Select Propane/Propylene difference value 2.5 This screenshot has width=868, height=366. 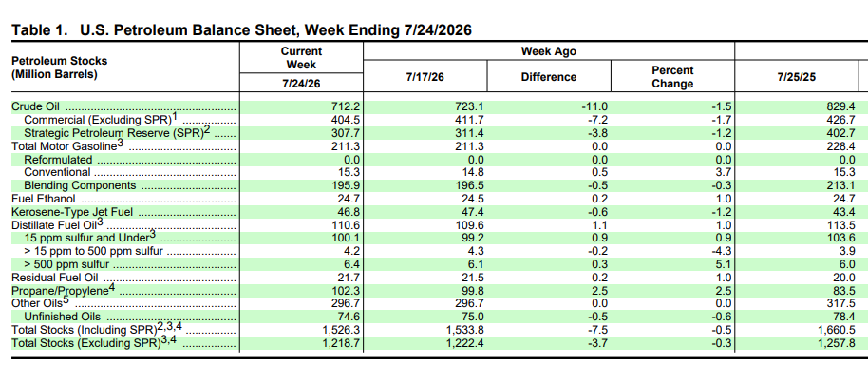point(599,291)
